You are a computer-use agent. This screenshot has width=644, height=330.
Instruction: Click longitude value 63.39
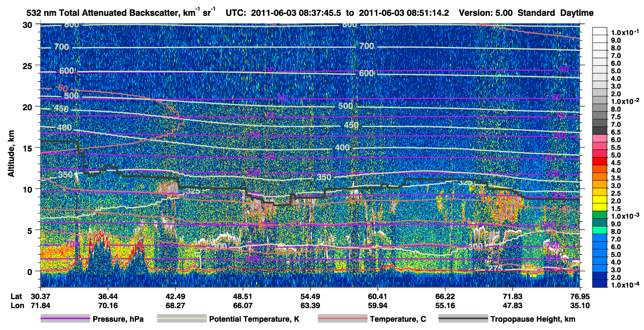coord(310,305)
